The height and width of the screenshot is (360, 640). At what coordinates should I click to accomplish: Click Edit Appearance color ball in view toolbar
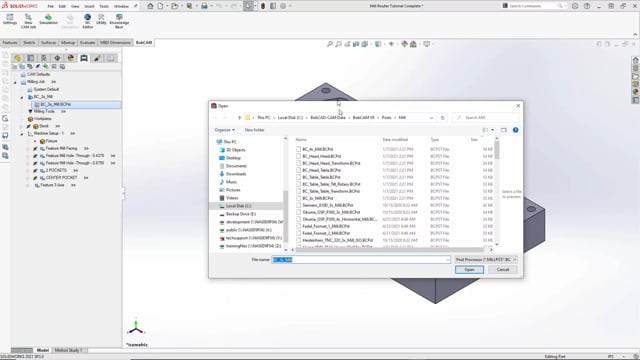(x=404, y=44)
